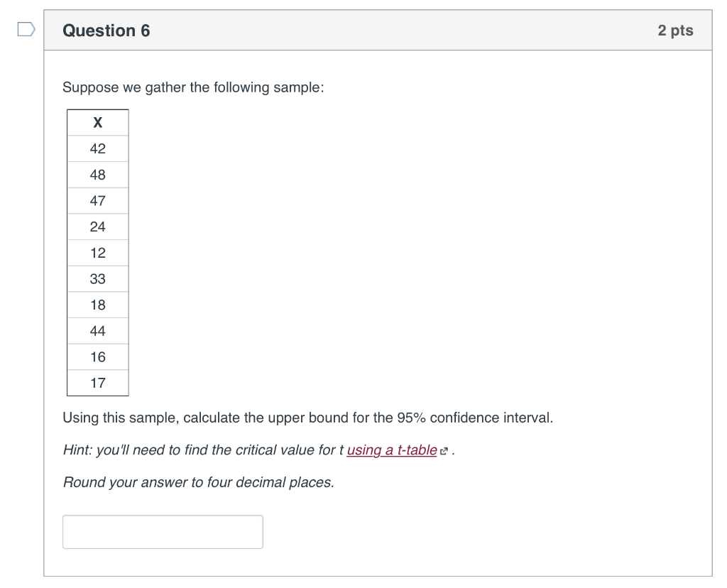Click the answer input box
This screenshot has height=588, width=727.
(163, 531)
